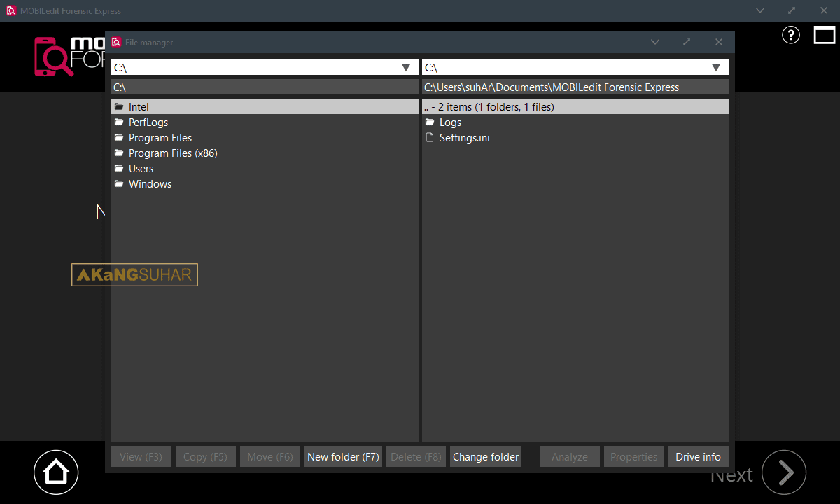This screenshot has width=840, height=504.
Task: Select the parent directory '..' row
Action: 575,107
